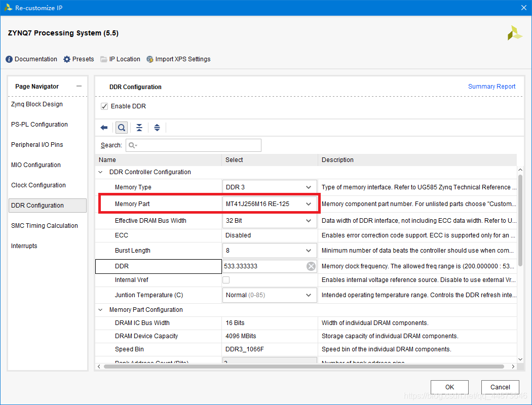Viewport: 532px width, 405px height.
Task: Open the Documentation info icon
Action: [x=9, y=59]
